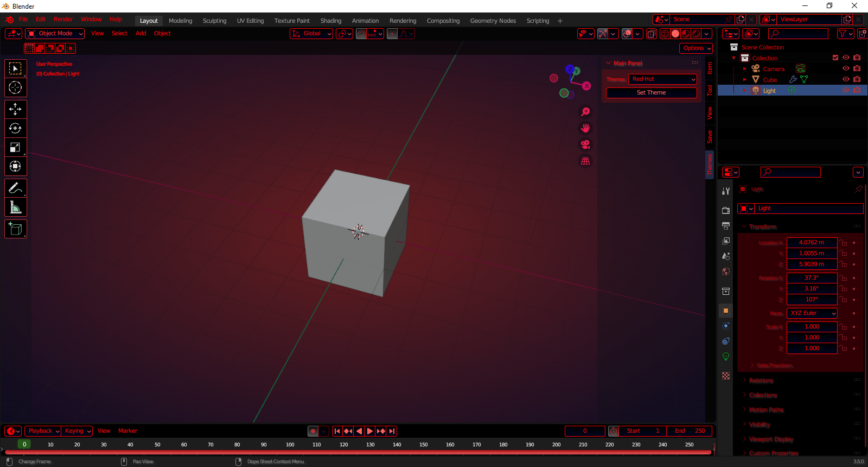The width and height of the screenshot is (868, 467).
Task: Disable Cube in renders via camera icon
Action: pyautogui.click(x=857, y=79)
